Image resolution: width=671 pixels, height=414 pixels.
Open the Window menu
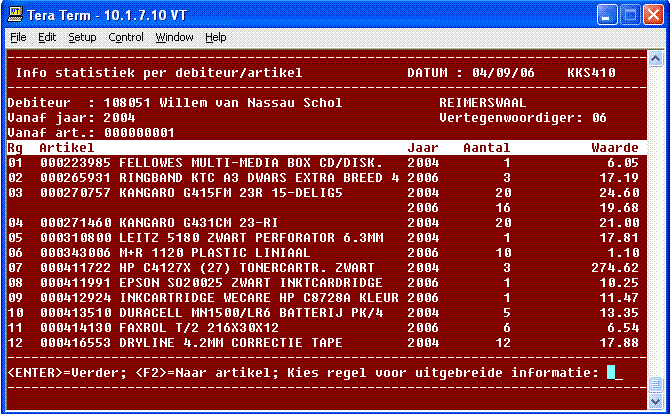[174, 37]
